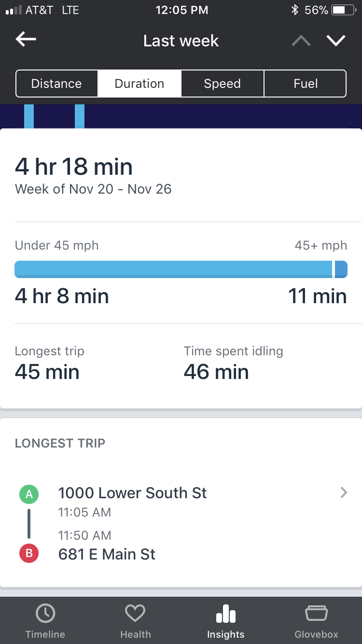This screenshot has width=362, height=644.
Task: Open the Health heart icon
Action: tap(135, 614)
